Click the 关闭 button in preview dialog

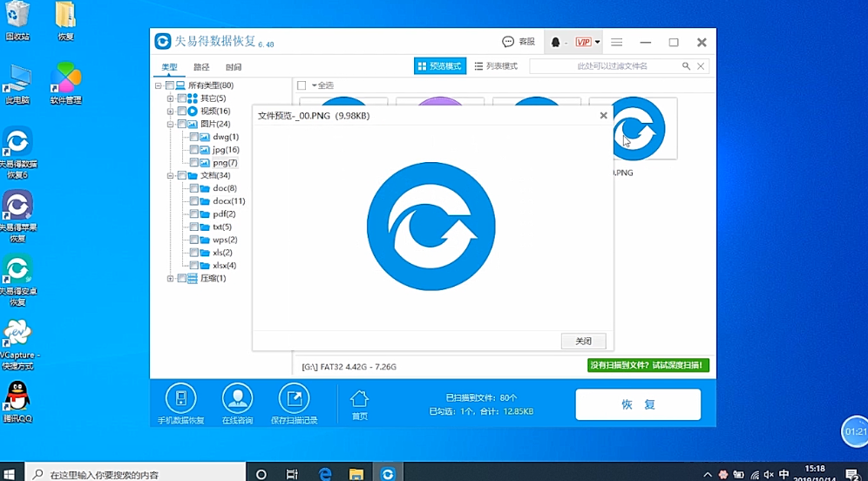[584, 341]
